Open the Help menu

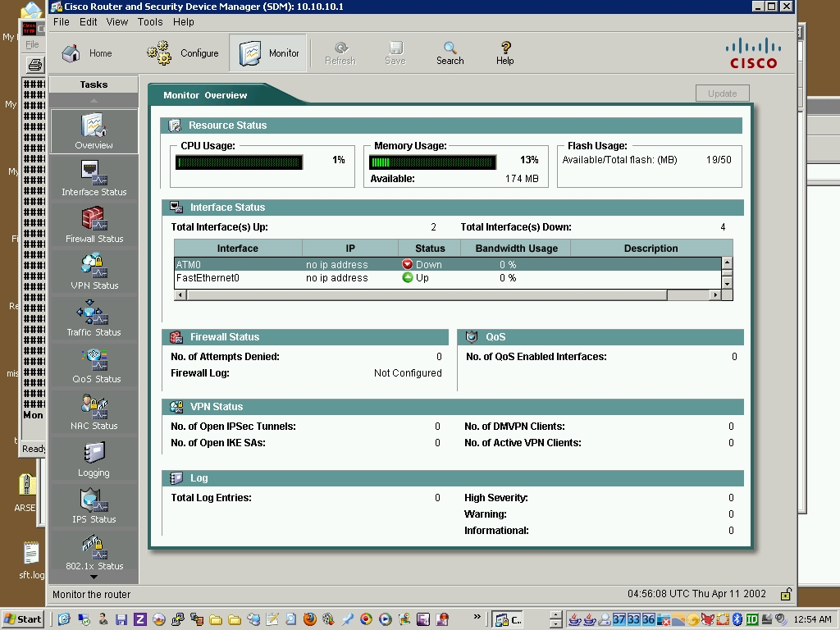[x=183, y=22]
